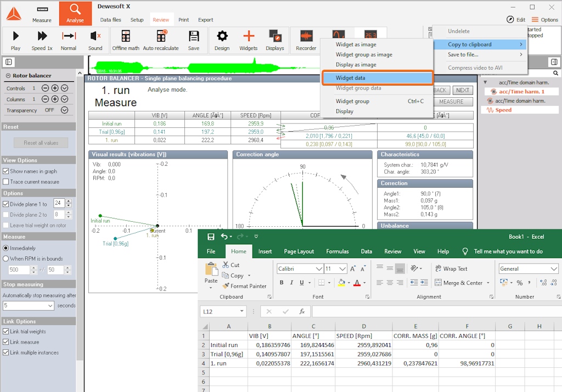Undo last action in Excel
The width and height of the screenshot is (562, 392).
point(224,236)
